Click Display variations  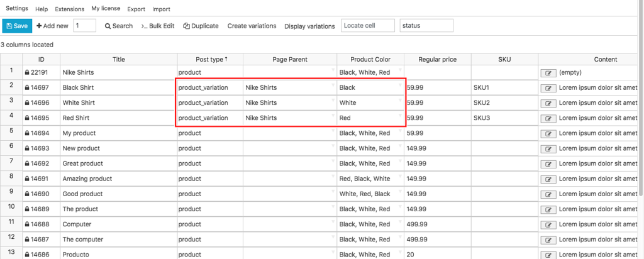309,26
